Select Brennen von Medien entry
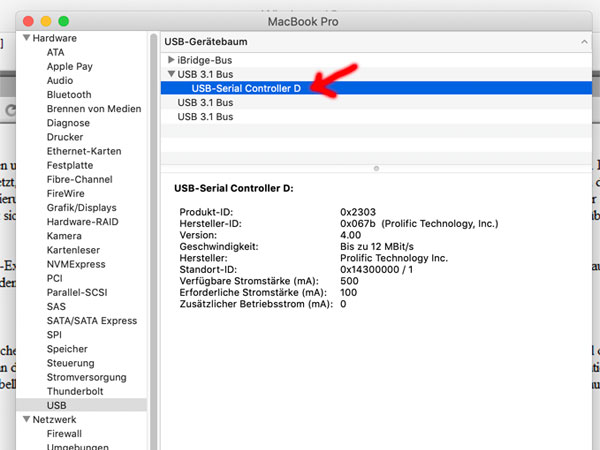Image resolution: width=600 pixels, height=450 pixels. (94, 109)
